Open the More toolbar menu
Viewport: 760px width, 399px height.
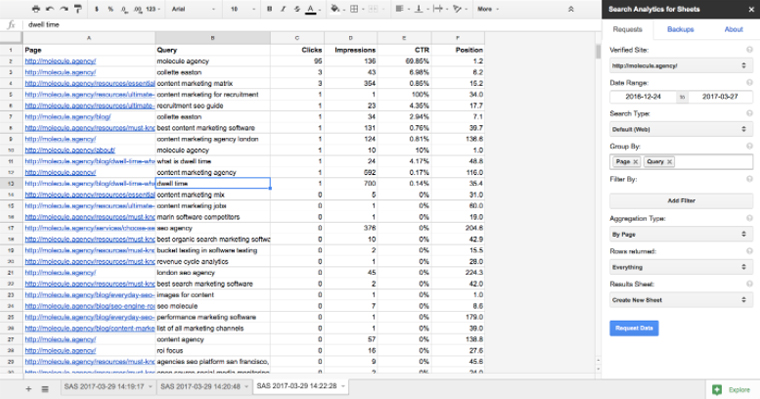coord(488,9)
